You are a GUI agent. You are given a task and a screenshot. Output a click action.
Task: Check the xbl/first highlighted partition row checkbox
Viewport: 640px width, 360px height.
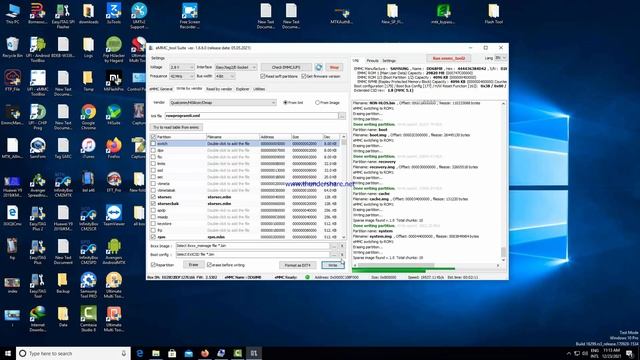(x=153, y=144)
